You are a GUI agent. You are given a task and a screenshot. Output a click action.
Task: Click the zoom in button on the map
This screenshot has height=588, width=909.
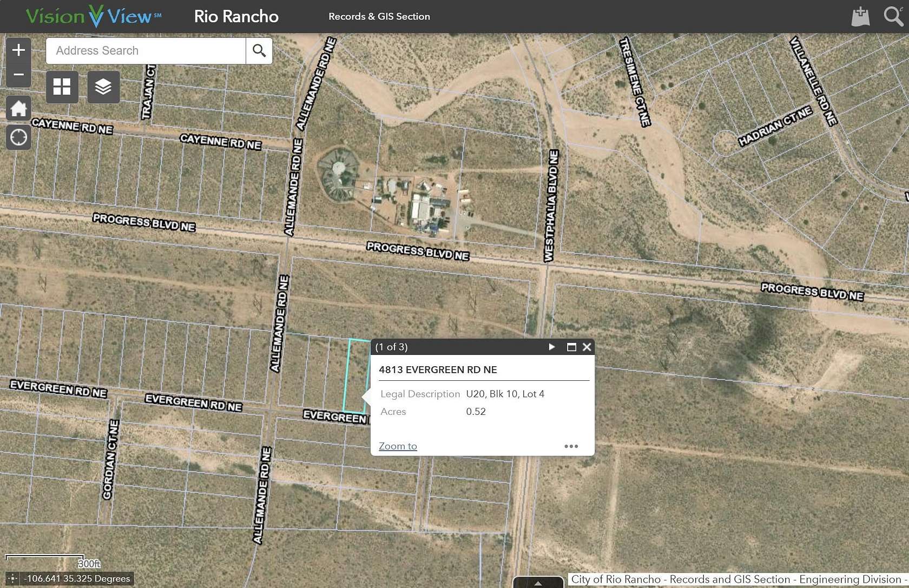click(x=18, y=50)
